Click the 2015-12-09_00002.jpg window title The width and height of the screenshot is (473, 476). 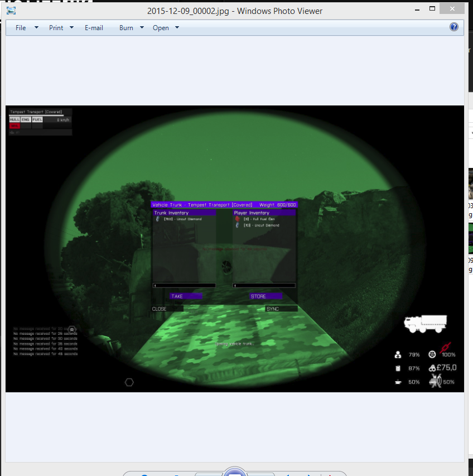click(234, 11)
